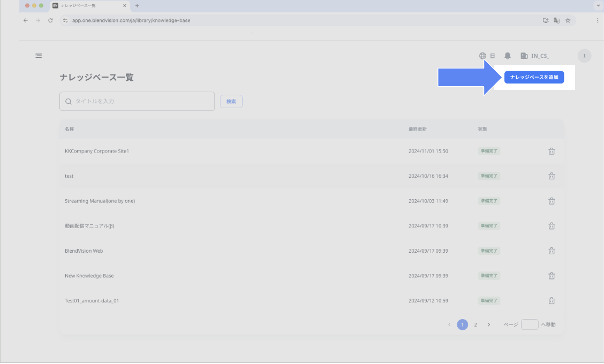The height and width of the screenshot is (364, 604).
Task: Select the ナレッジベース一覧 browser tab
Action: 89,6
